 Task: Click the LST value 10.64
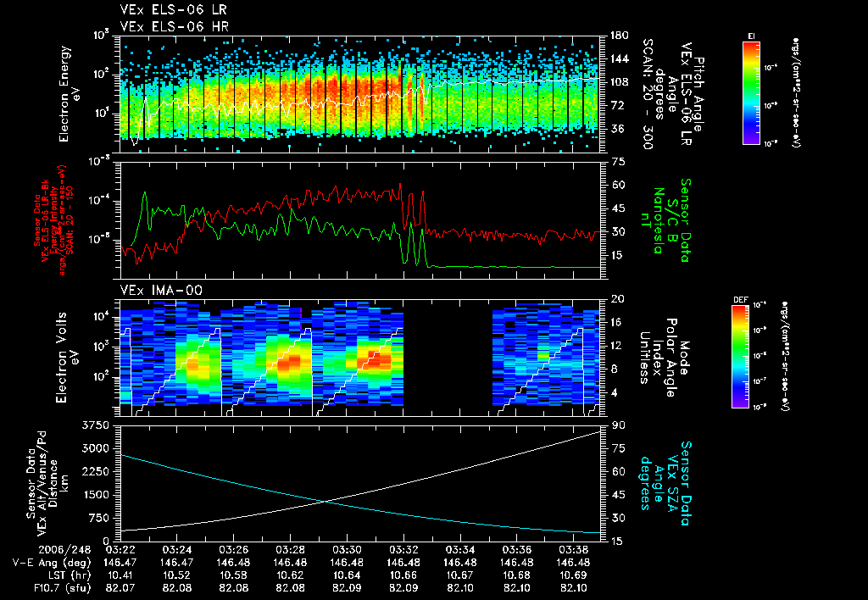click(347, 575)
